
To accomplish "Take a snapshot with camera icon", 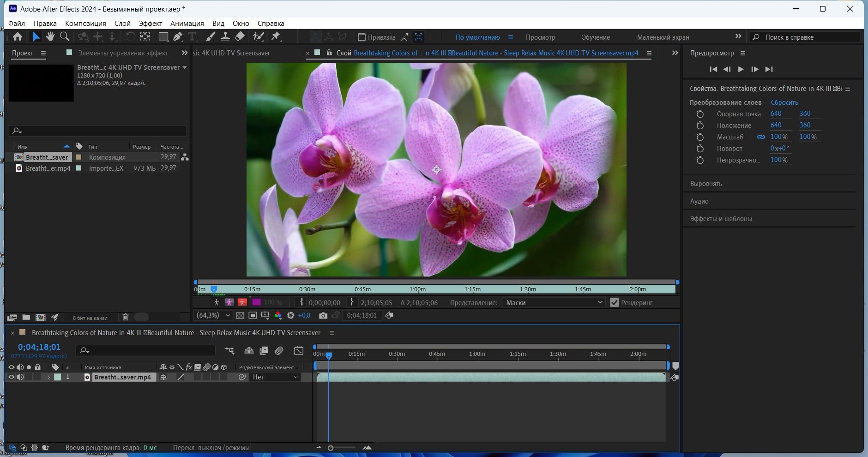I will [x=323, y=316].
